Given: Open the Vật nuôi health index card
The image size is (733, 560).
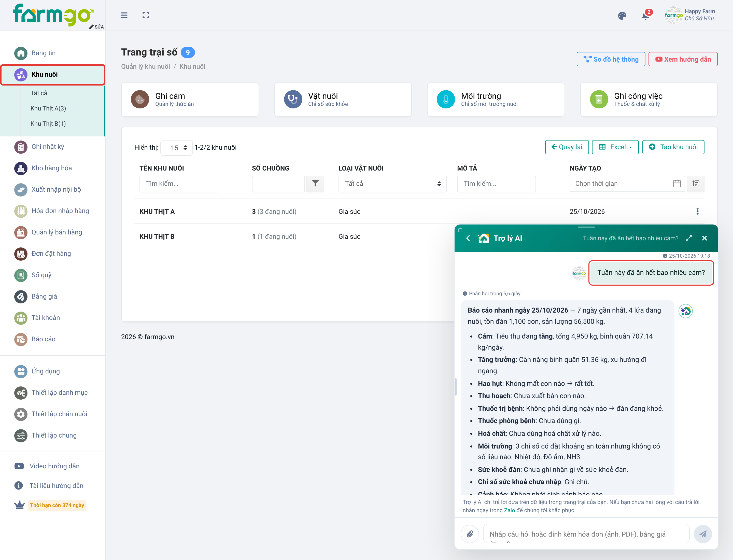Looking at the screenshot, I should coord(343,100).
